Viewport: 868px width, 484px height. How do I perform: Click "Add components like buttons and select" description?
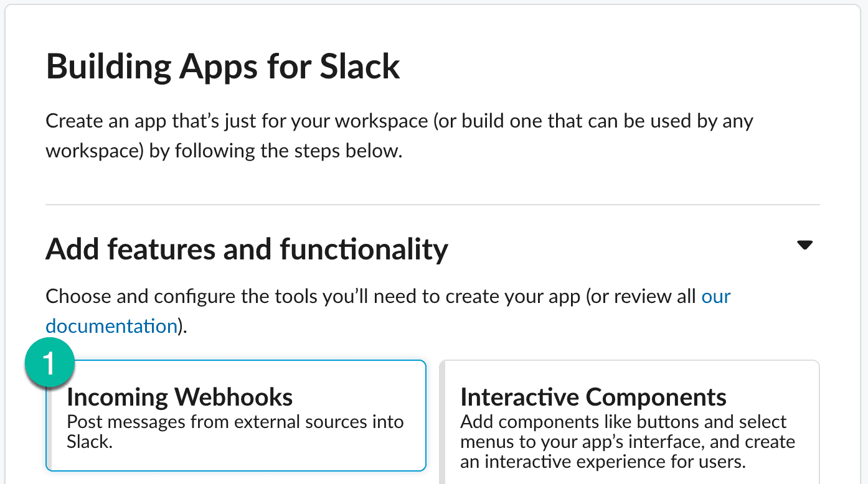(x=623, y=422)
